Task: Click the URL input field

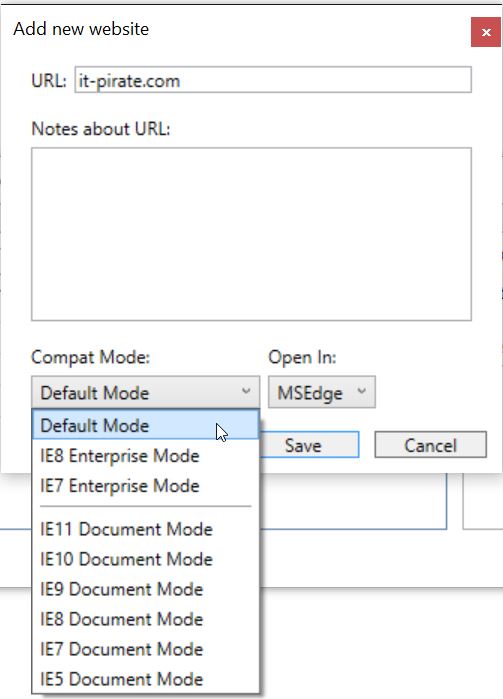Action: (273, 80)
